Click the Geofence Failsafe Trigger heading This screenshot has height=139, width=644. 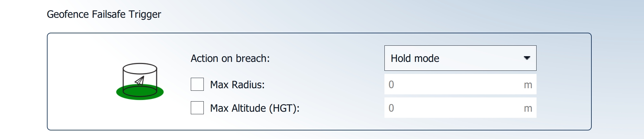click(x=104, y=14)
